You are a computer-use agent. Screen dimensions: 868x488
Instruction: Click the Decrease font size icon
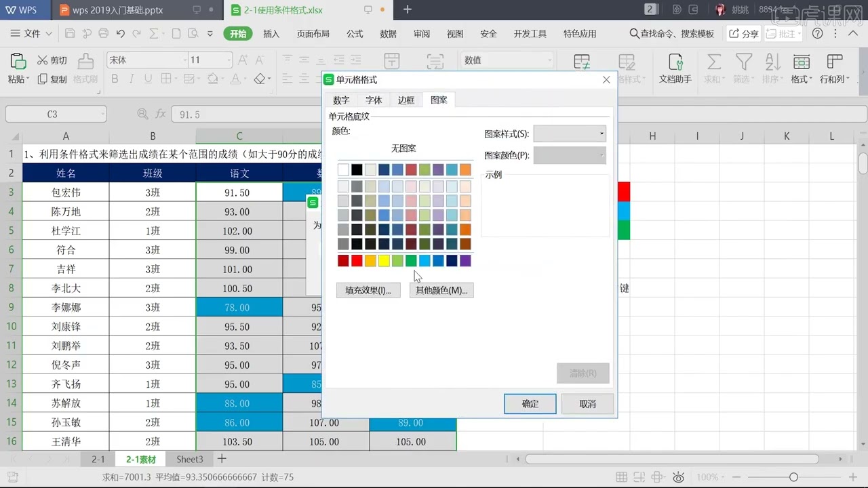point(261,60)
